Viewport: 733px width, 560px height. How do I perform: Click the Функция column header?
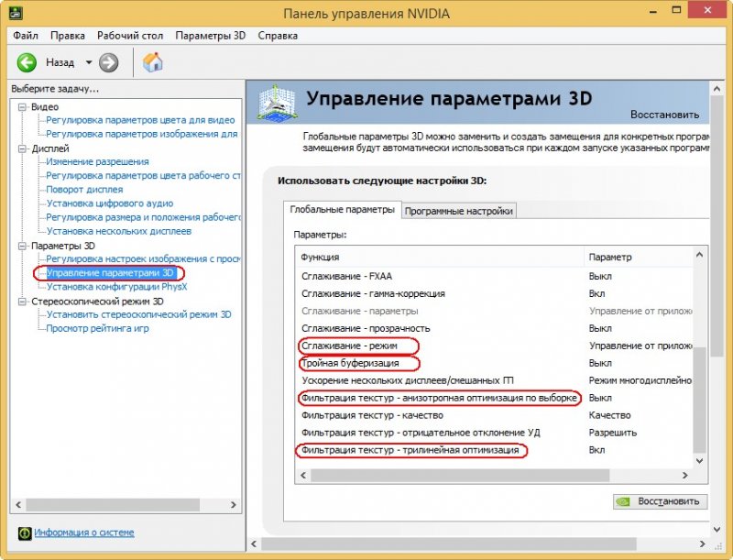pyautogui.click(x=440, y=258)
